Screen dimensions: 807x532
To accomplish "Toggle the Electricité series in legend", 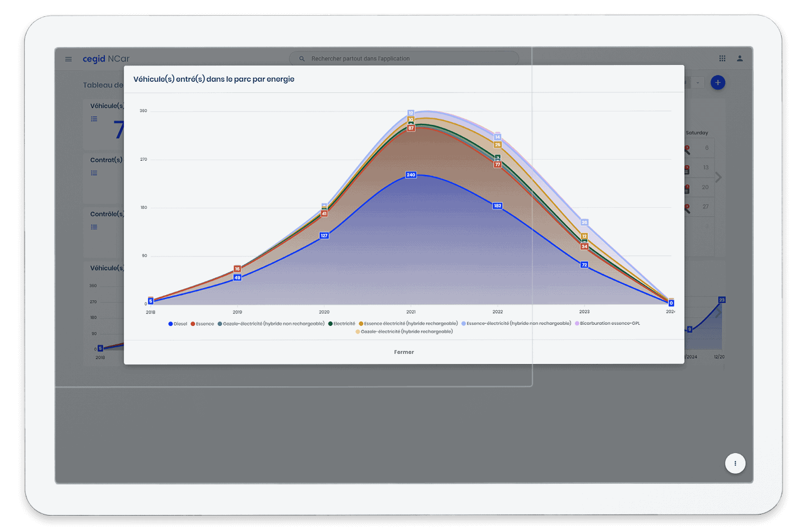I will (342, 324).
